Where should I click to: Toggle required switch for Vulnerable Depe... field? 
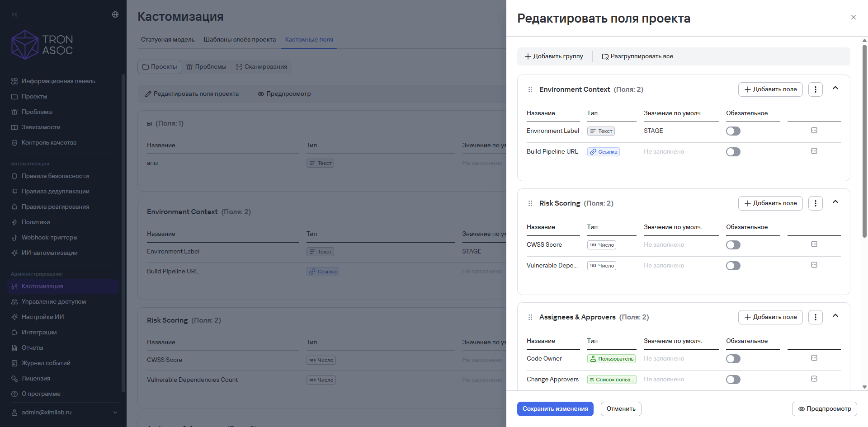pos(733,266)
